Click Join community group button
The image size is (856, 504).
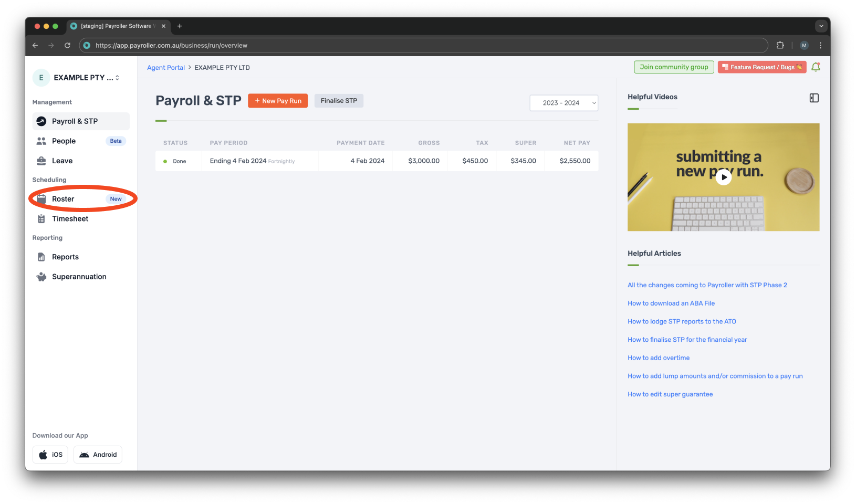[674, 67]
